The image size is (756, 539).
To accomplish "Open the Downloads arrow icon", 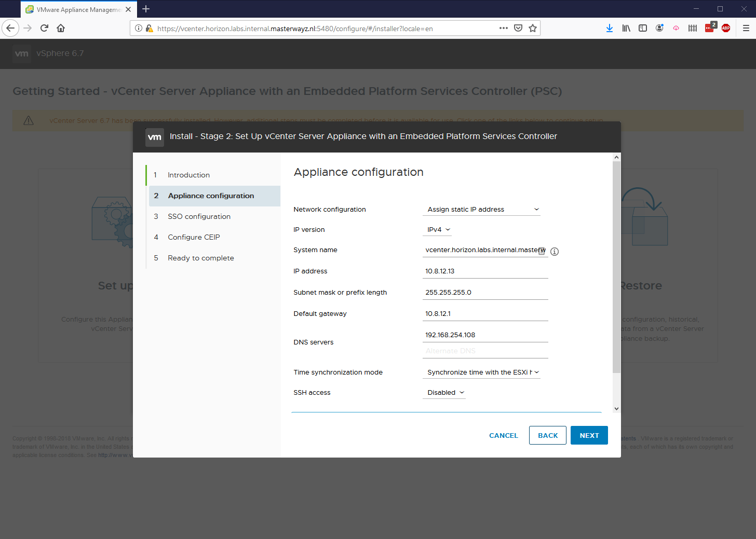I will (x=610, y=28).
